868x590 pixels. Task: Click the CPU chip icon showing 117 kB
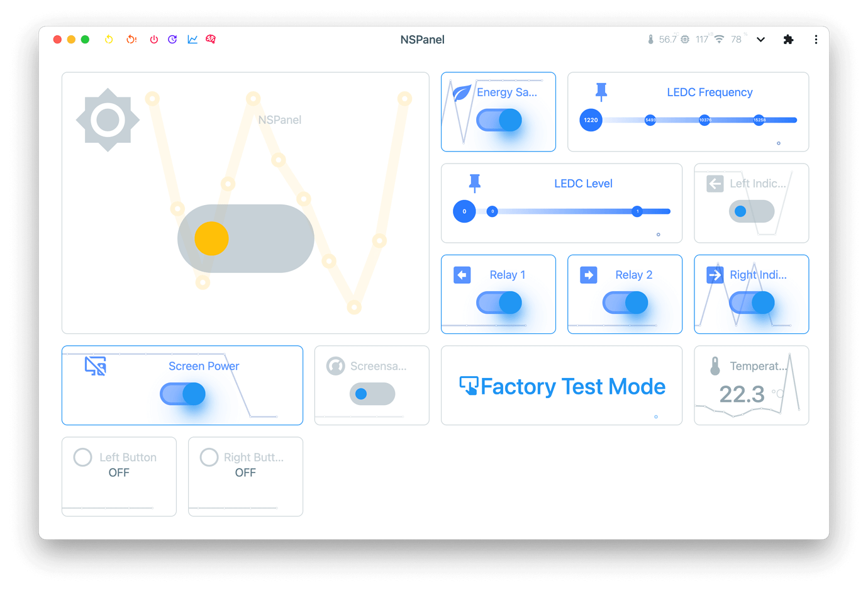pos(684,39)
